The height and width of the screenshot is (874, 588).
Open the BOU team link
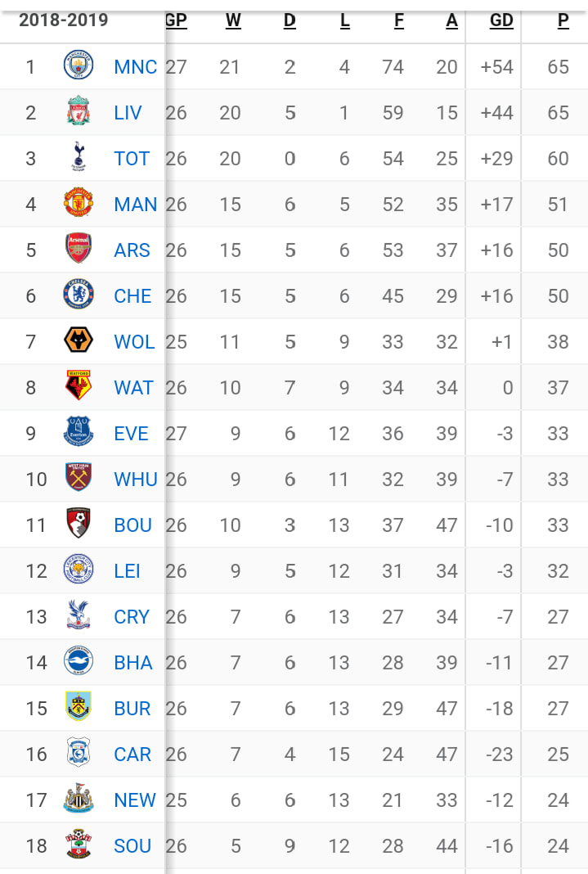132,525
